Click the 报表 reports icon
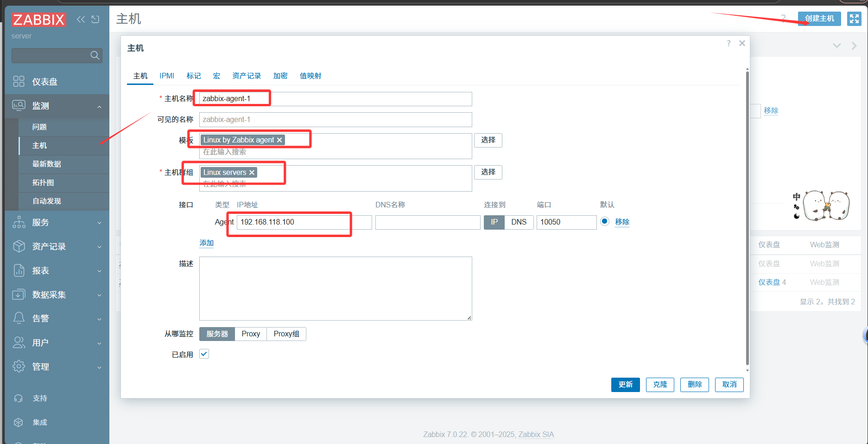This screenshot has height=444, width=868. coord(19,270)
